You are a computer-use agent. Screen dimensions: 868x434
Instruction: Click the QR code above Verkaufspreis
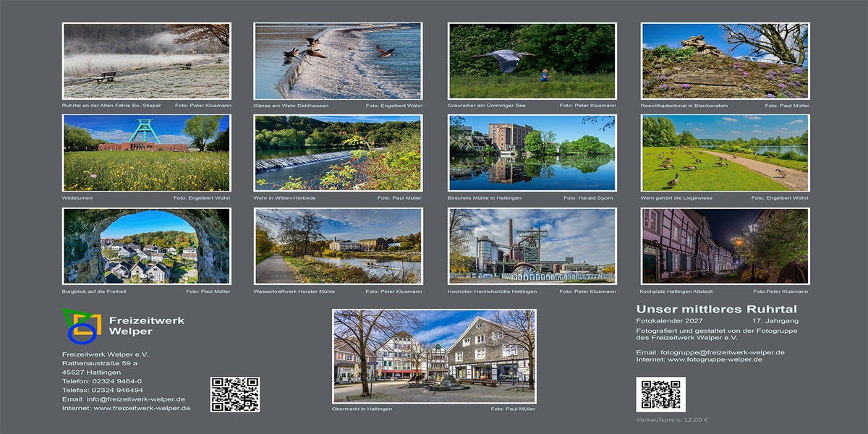point(660,394)
